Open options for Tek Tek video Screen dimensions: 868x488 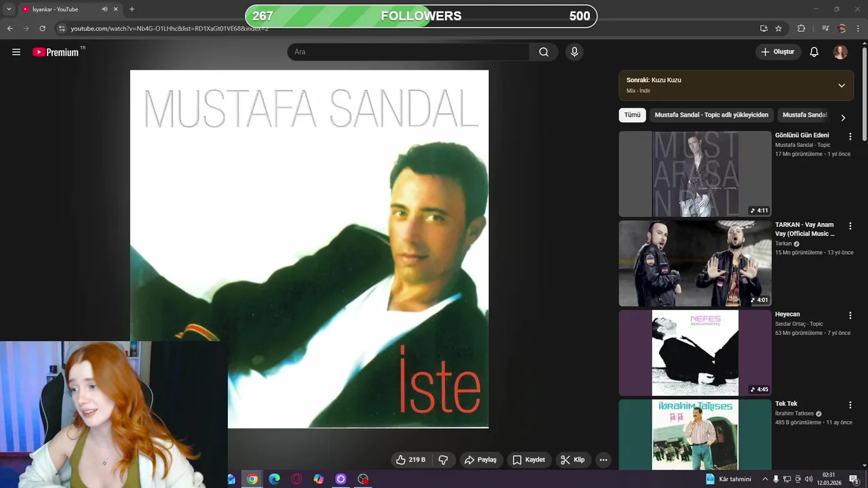pos(850,405)
